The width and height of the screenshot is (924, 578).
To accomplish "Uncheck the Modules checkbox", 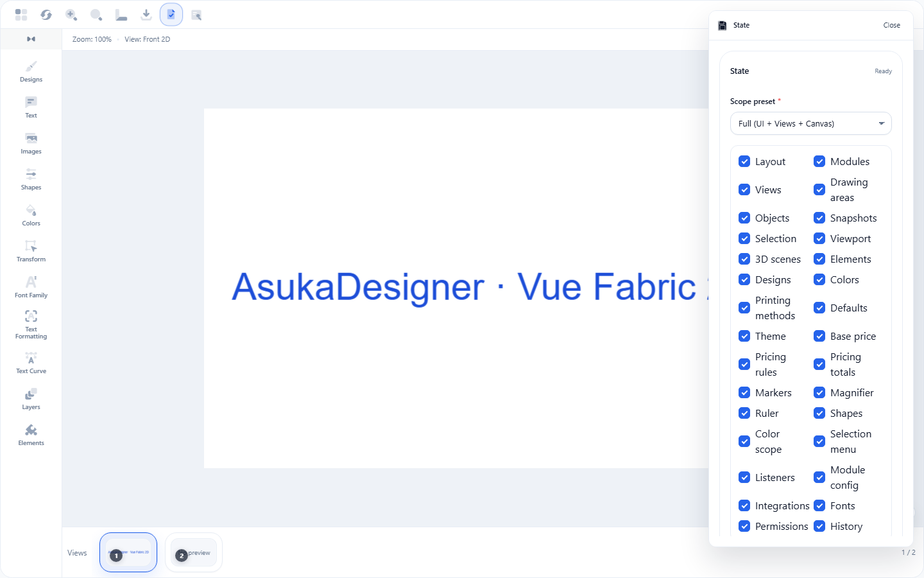I will coord(819,161).
